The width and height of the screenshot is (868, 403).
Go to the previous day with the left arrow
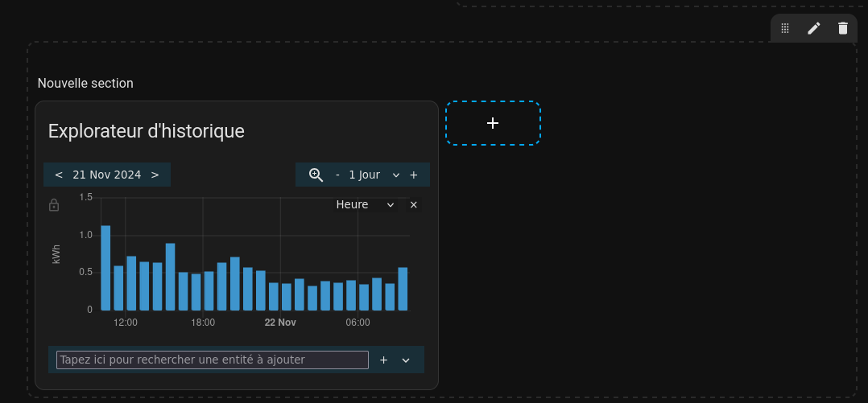(x=59, y=175)
